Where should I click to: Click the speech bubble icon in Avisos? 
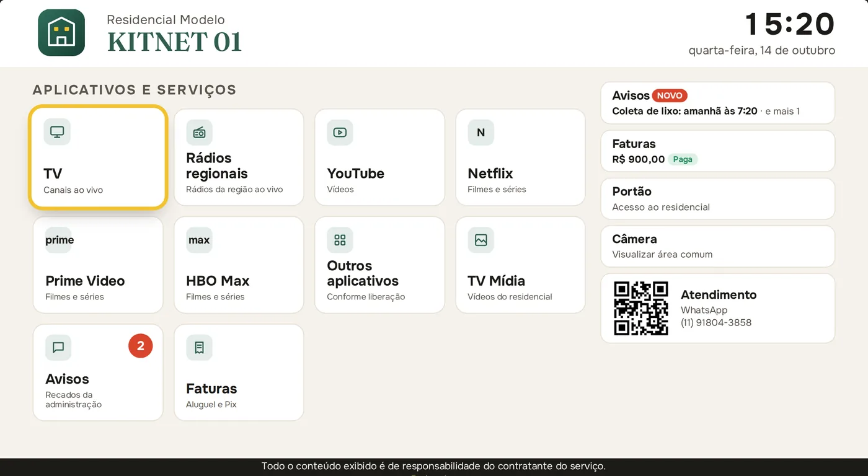58,348
